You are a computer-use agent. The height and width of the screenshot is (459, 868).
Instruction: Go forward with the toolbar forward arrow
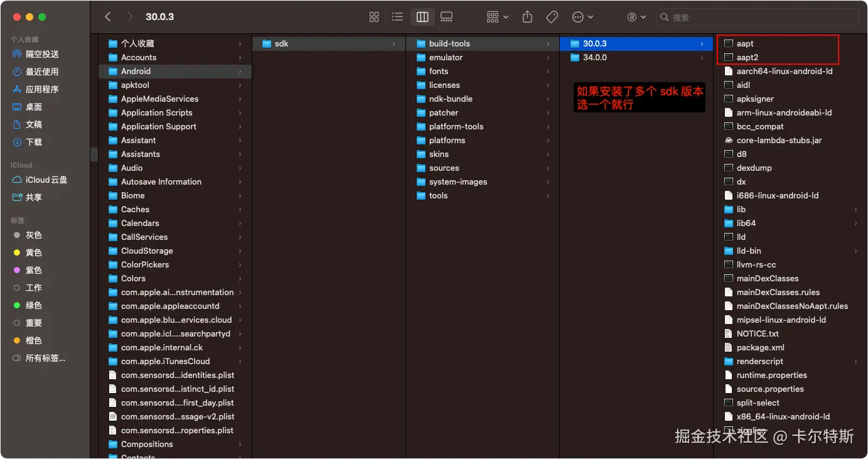click(x=130, y=17)
